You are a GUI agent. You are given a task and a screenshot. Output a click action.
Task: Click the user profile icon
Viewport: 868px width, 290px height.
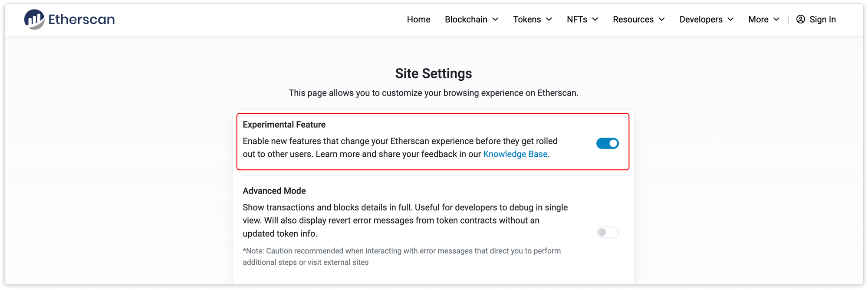801,20
